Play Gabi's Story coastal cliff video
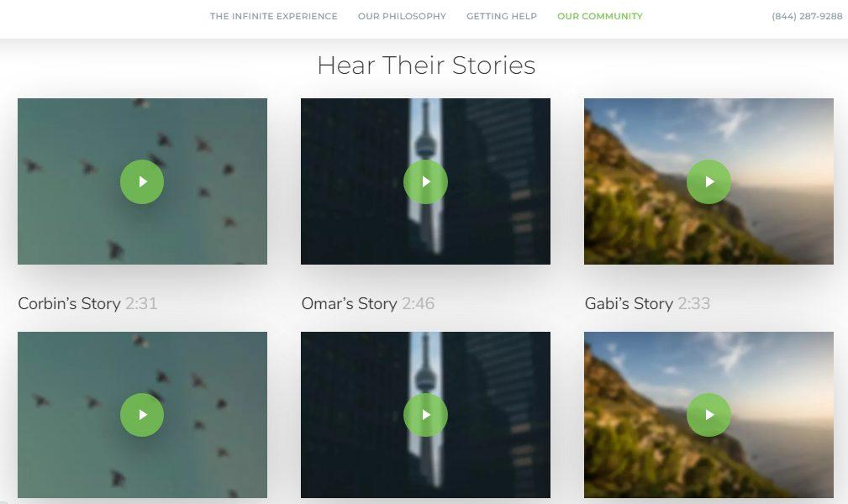 (708, 181)
